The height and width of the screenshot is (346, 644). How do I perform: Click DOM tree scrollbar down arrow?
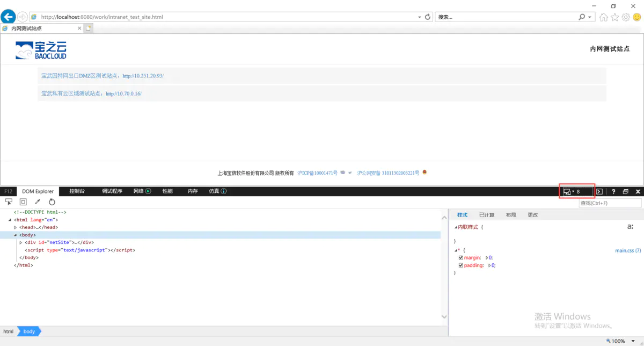click(x=444, y=317)
